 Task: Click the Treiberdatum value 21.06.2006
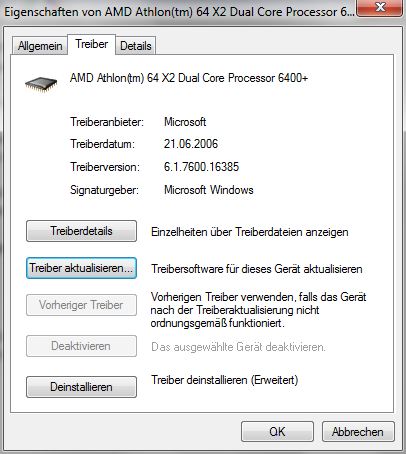click(x=191, y=144)
